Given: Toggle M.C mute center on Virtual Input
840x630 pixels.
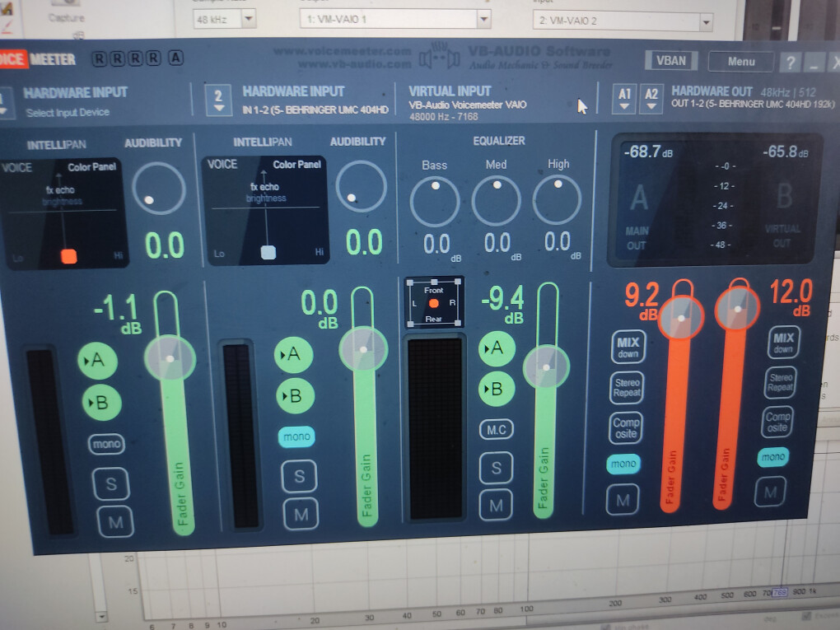Looking at the screenshot, I should (496, 429).
